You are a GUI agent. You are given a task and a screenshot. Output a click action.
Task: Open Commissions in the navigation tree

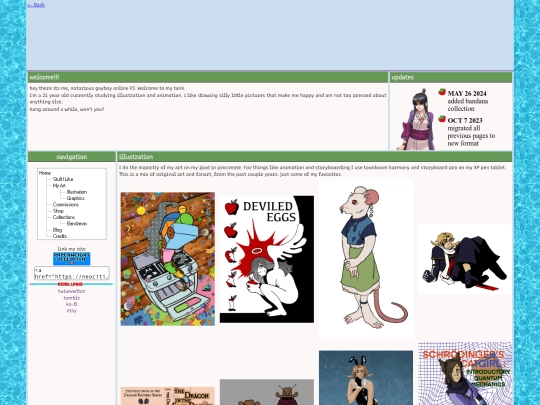pyautogui.click(x=65, y=205)
